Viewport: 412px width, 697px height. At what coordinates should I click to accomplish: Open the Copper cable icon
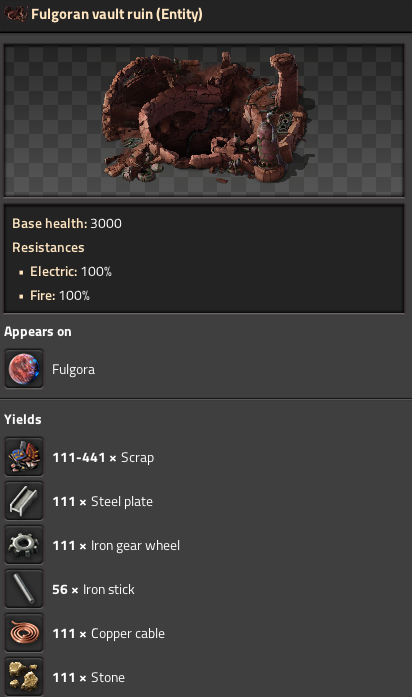[x=24, y=633]
